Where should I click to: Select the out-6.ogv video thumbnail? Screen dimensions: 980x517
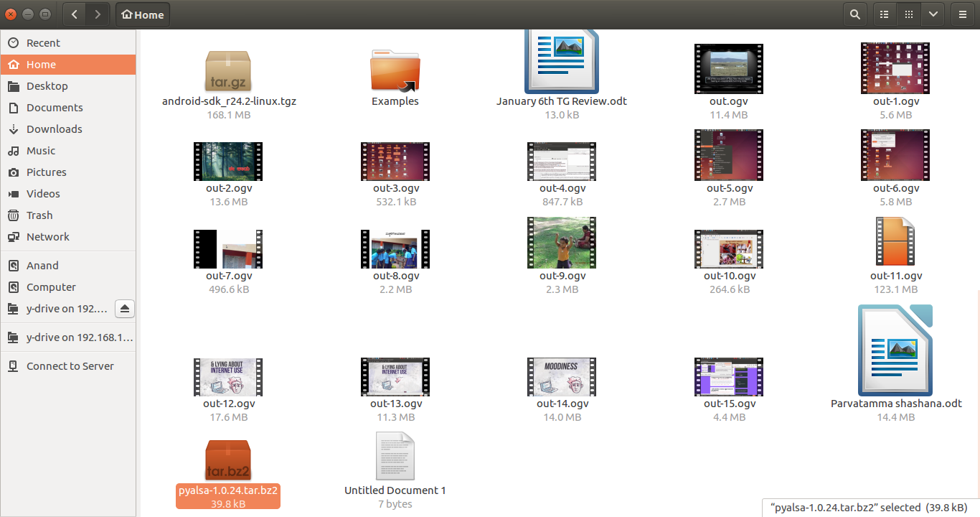[x=895, y=155]
